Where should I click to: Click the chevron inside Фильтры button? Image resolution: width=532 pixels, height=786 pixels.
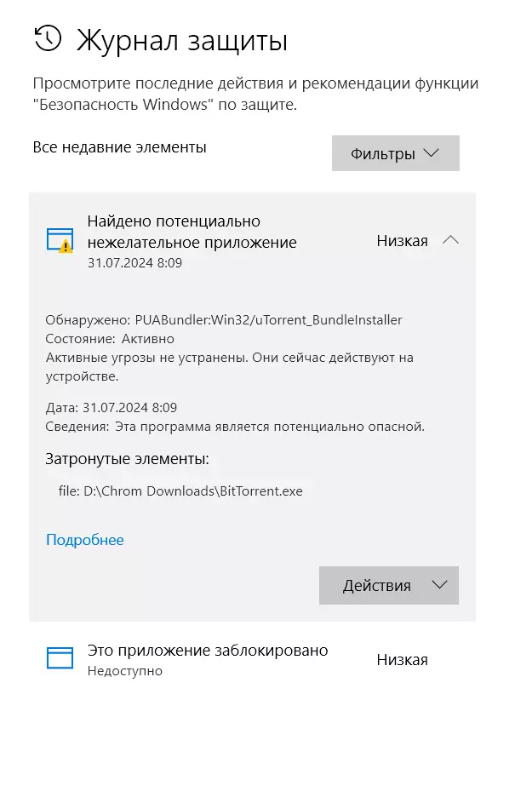431,153
